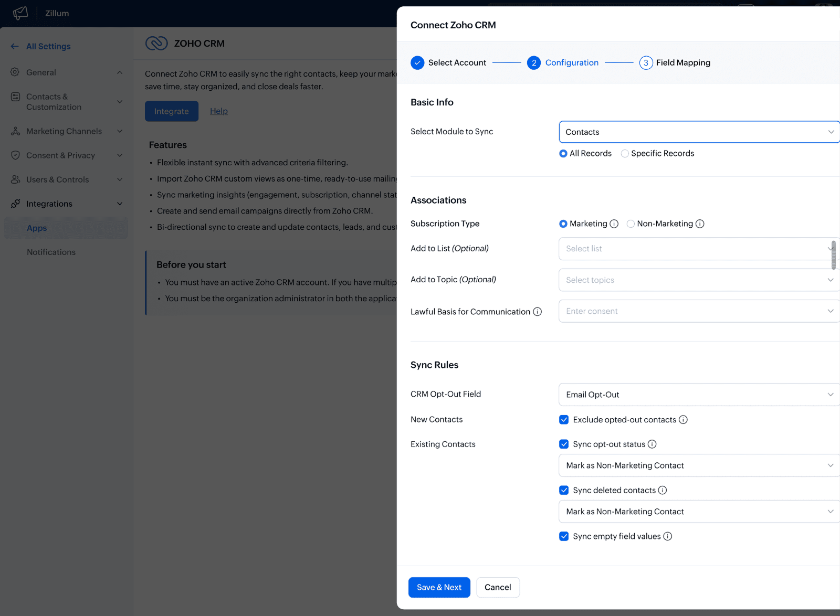Toggle the Sync opt-out status checkbox
Viewport: 840px width, 616px height.
coord(564,444)
